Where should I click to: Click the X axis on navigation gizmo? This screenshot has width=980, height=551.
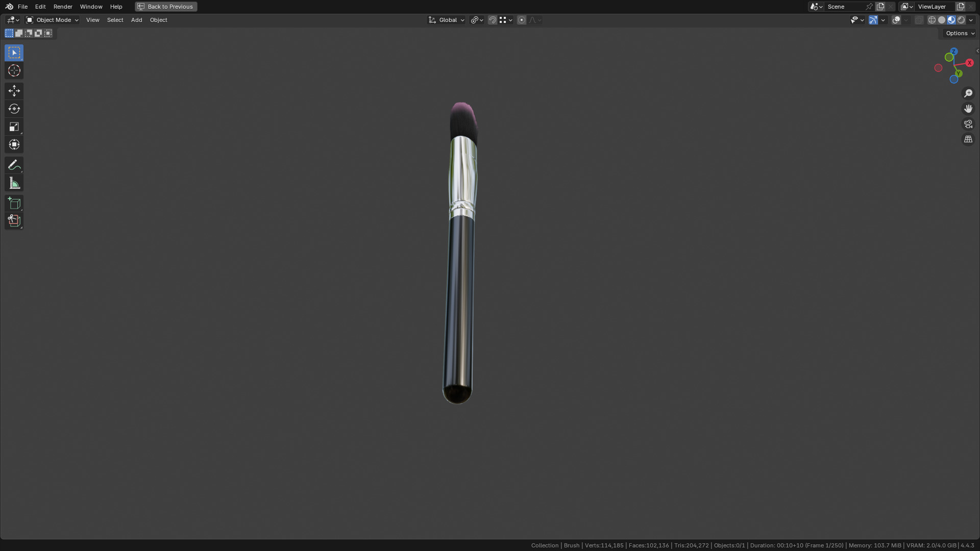[969, 63]
